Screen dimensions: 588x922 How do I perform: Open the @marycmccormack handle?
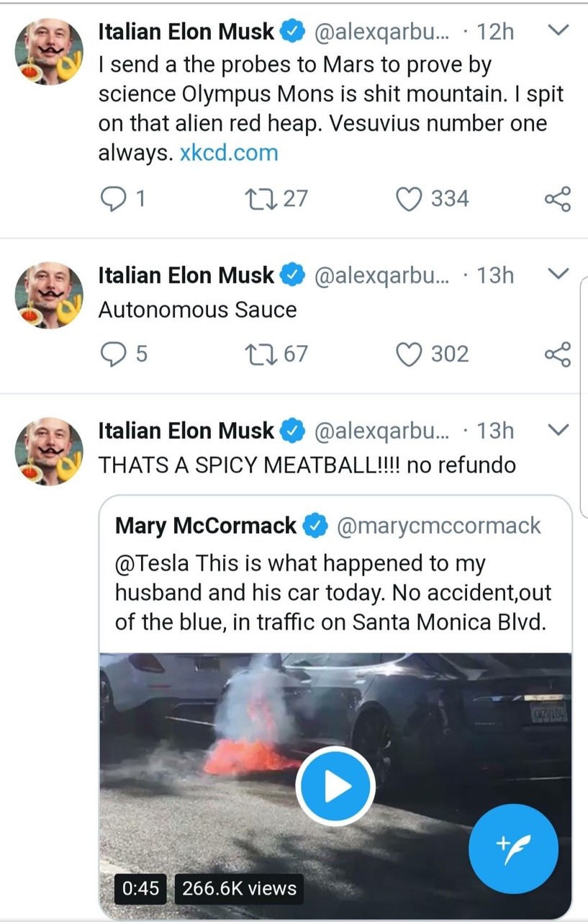point(439,526)
